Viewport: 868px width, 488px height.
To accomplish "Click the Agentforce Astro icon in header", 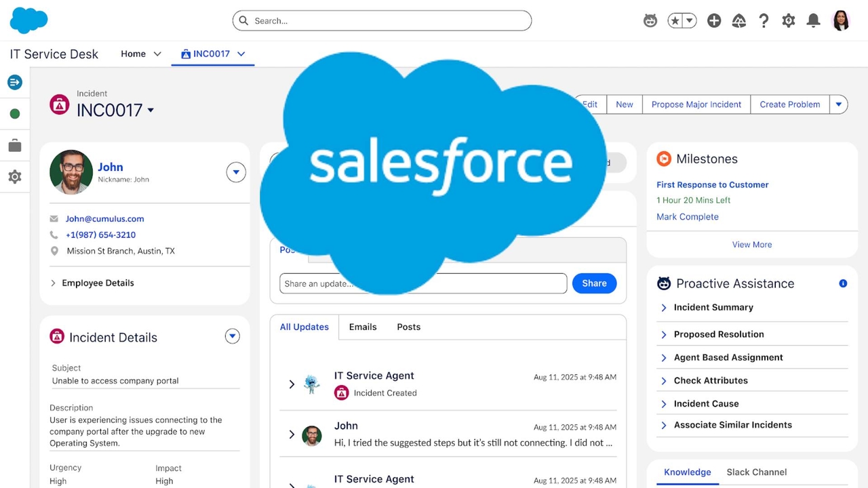I will tap(650, 21).
